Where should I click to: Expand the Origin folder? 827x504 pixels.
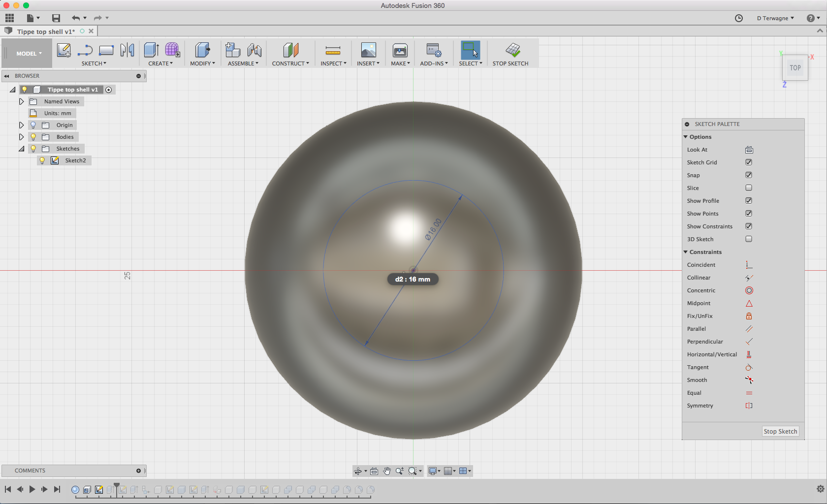tap(21, 125)
